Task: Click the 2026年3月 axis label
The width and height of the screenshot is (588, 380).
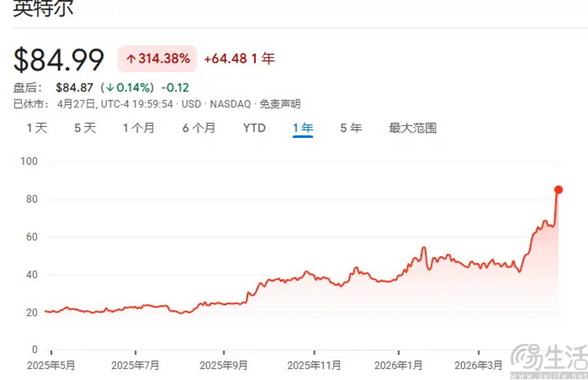Action: coord(478,365)
